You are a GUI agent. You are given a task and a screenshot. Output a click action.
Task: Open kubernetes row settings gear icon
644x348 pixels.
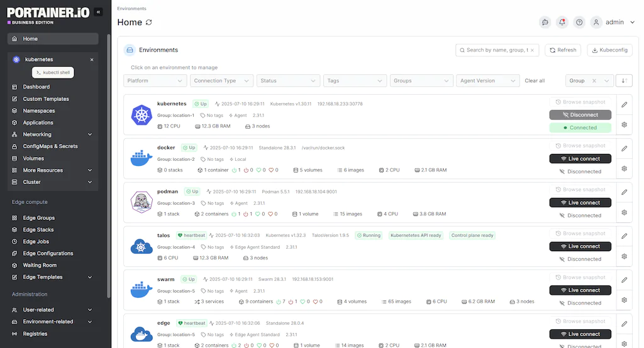pos(625,125)
